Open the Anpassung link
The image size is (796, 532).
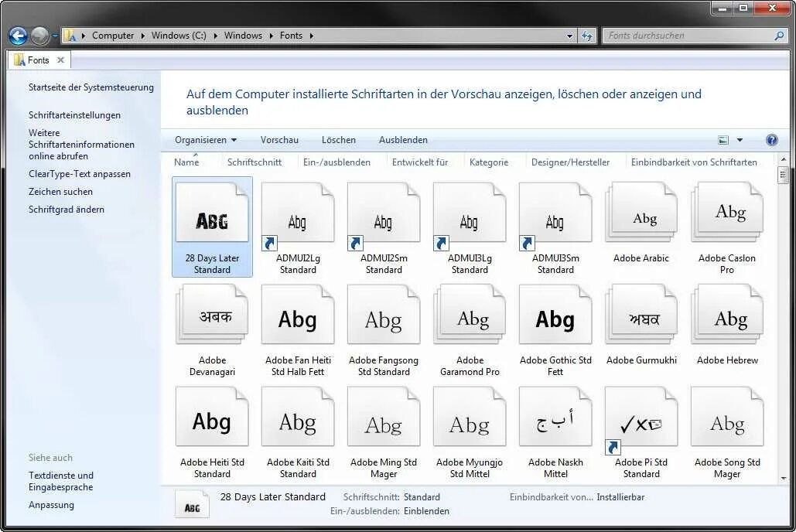[51, 505]
